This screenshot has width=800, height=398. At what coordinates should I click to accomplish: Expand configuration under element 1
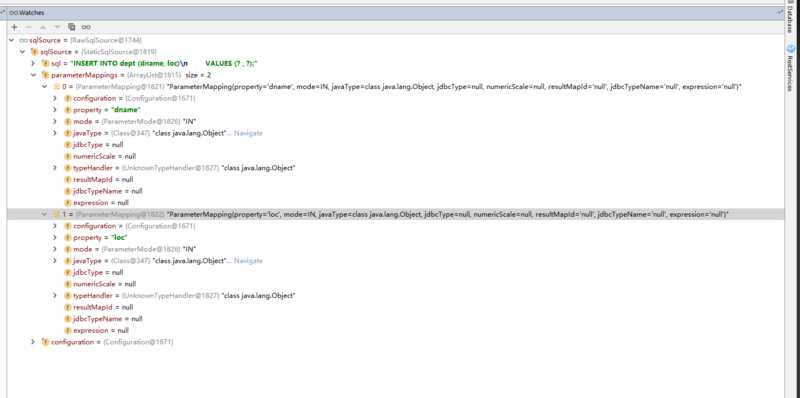tap(56, 226)
